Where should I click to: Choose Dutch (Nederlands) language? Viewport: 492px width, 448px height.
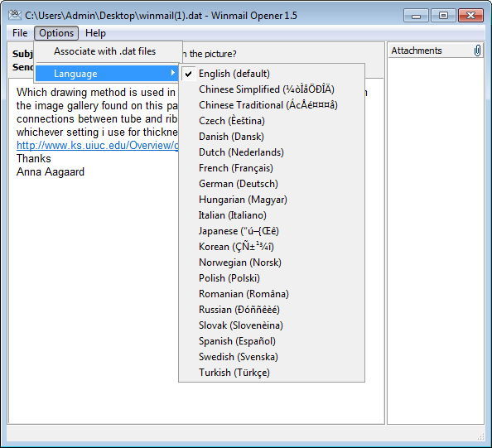click(x=272, y=152)
